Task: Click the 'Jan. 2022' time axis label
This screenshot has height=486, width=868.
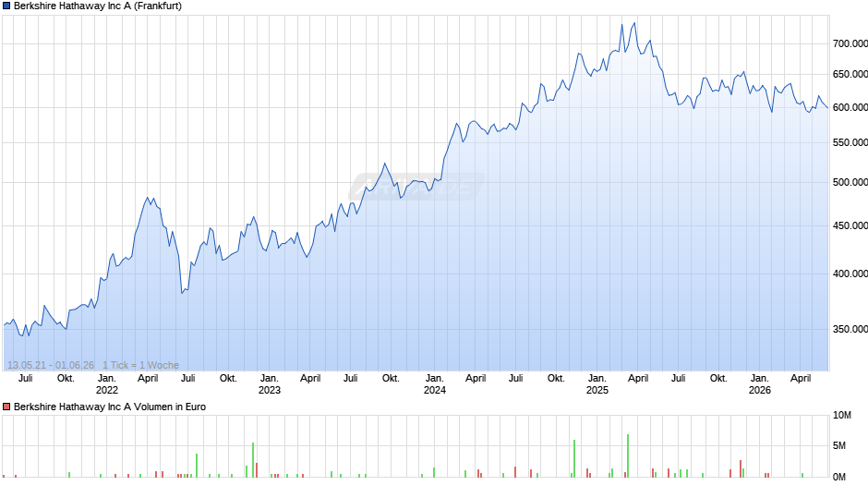Action: click(107, 384)
